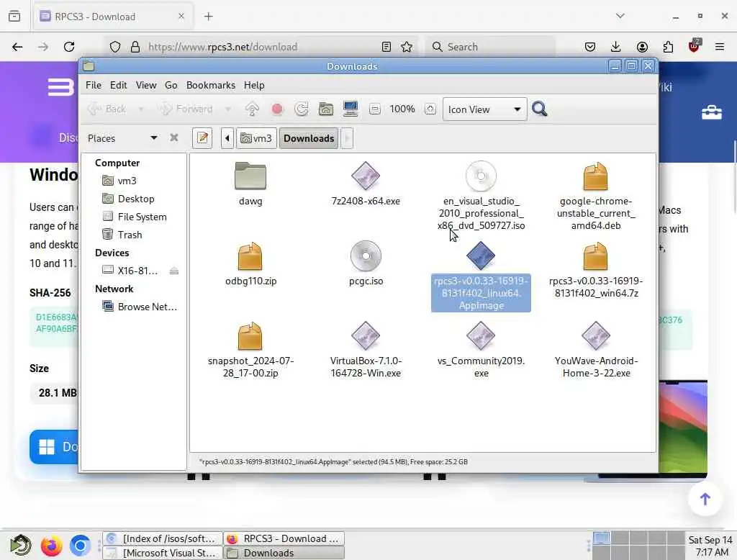The image size is (737, 560).
Task: Click the scroll-to-top arrow button
Action: click(705, 499)
